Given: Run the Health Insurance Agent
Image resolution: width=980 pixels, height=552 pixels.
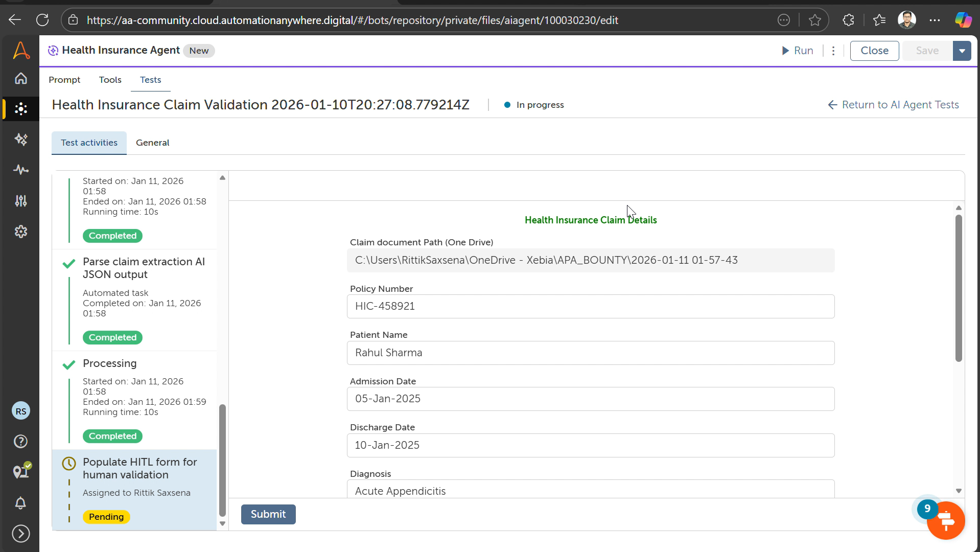Looking at the screenshot, I should tap(798, 51).
